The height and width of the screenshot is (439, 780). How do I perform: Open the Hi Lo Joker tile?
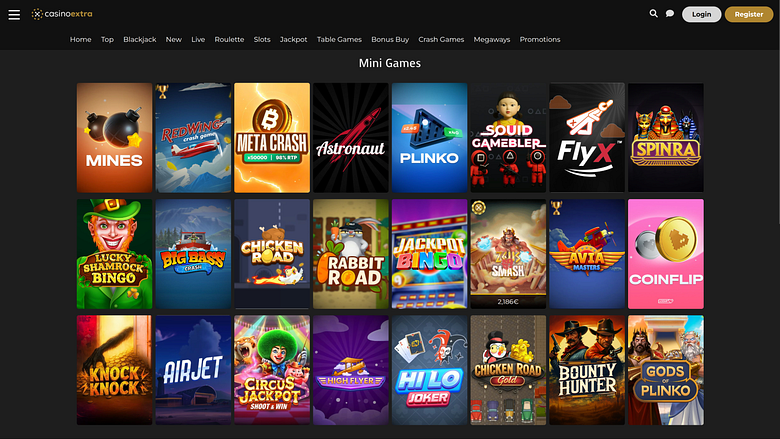tap(429, 370)
